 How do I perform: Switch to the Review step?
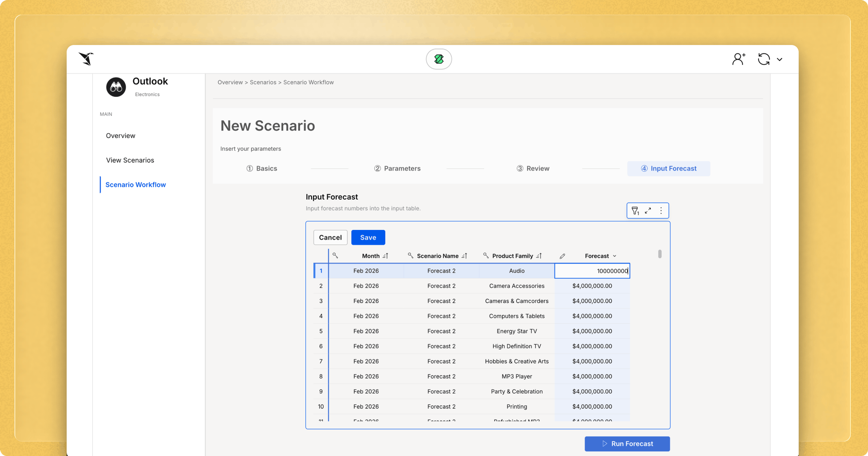(533, 168)
